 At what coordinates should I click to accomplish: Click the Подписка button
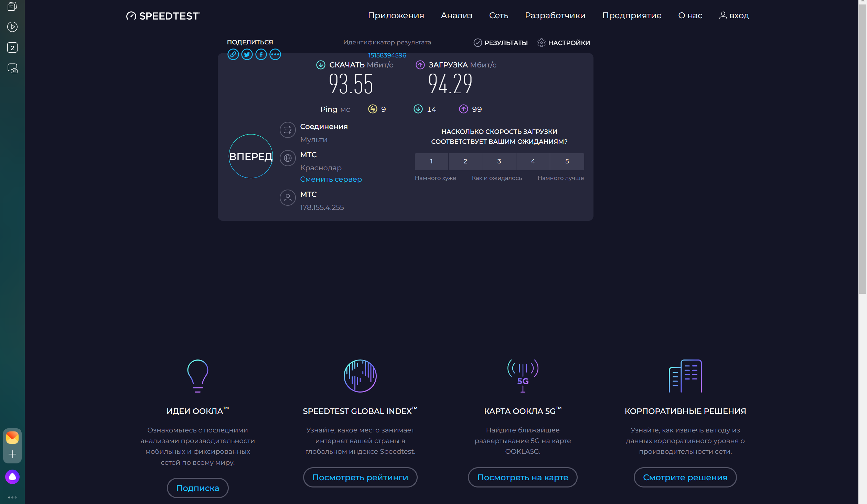pyautogui.click(x=197, y=488)
